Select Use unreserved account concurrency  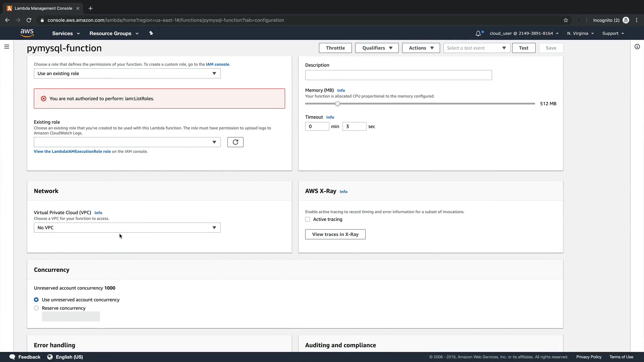point(36,300)
